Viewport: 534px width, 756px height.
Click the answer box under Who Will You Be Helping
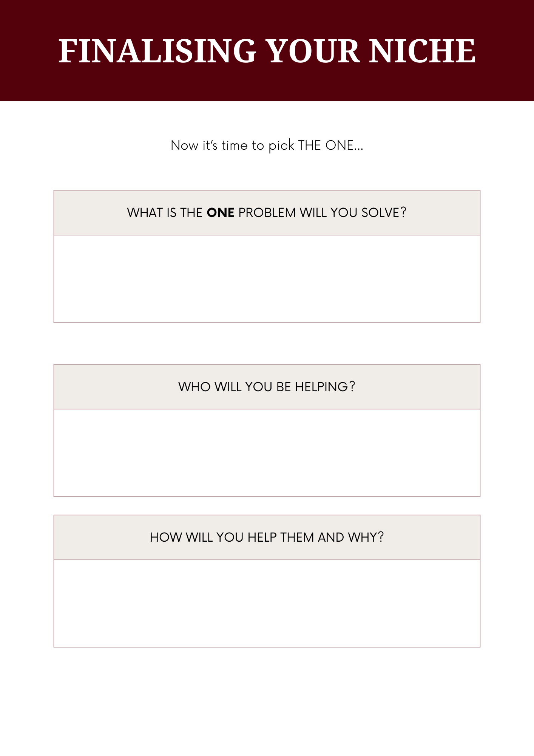pyautogui.click(x=267, y=452)
